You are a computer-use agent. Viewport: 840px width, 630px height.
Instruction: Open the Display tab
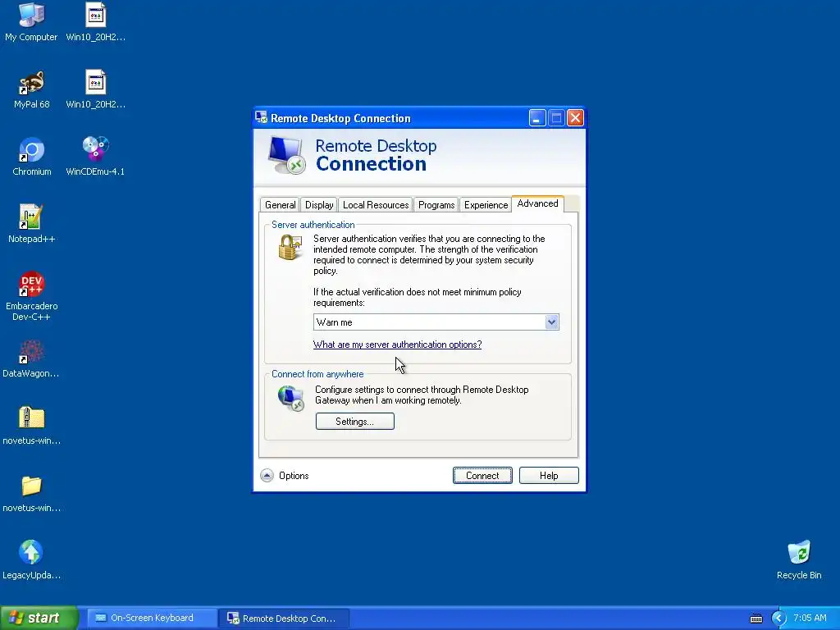coord(319,205)
